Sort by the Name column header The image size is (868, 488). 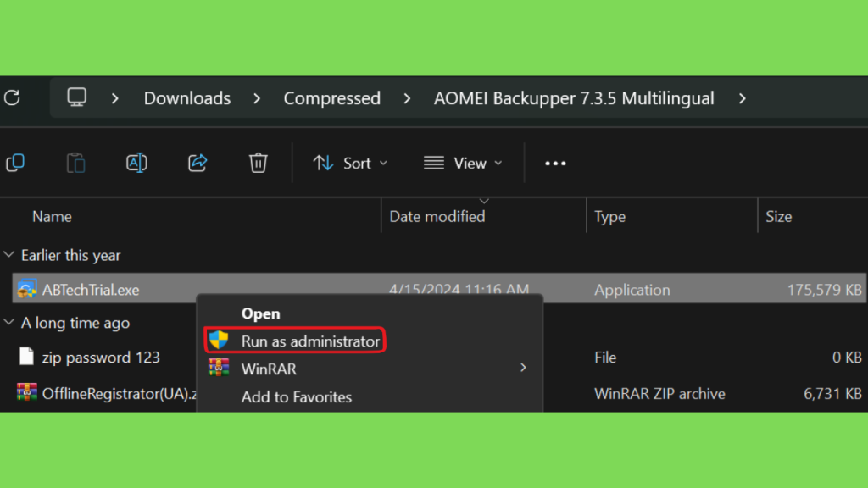[x=52, y=216]
